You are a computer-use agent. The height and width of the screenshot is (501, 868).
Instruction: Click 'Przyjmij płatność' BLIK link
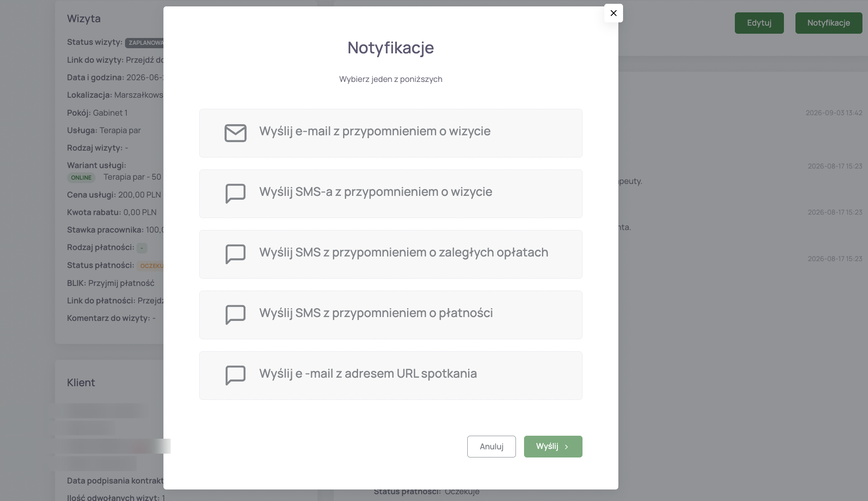[x=121, y=283]
